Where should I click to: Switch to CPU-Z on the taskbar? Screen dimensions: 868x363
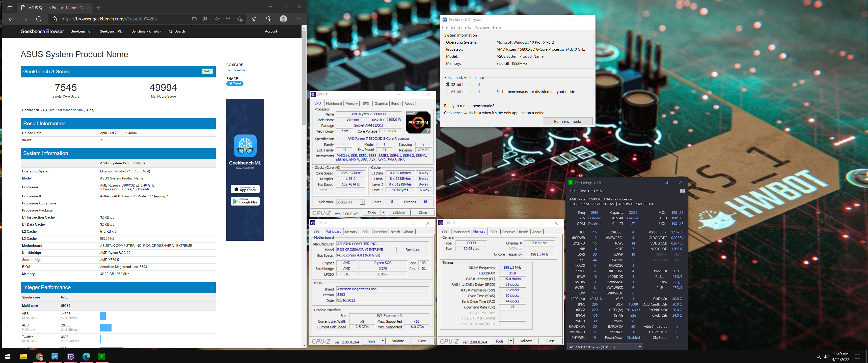click(71, 357)
